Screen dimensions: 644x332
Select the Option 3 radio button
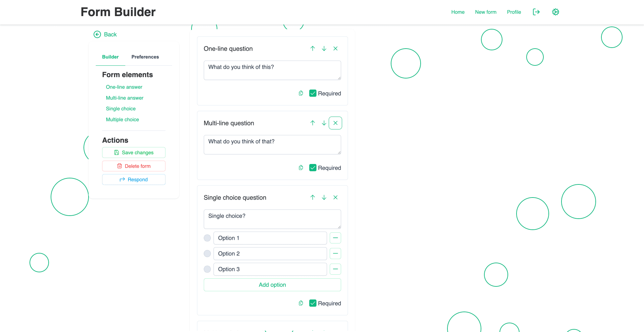[x=207, y=269]
